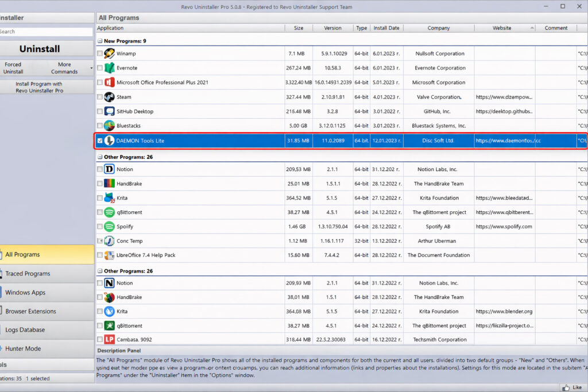Viewport: 588px width, 392px height.
Task: Collapse the first Other Programs: 26 group
Action: point(100,157)
